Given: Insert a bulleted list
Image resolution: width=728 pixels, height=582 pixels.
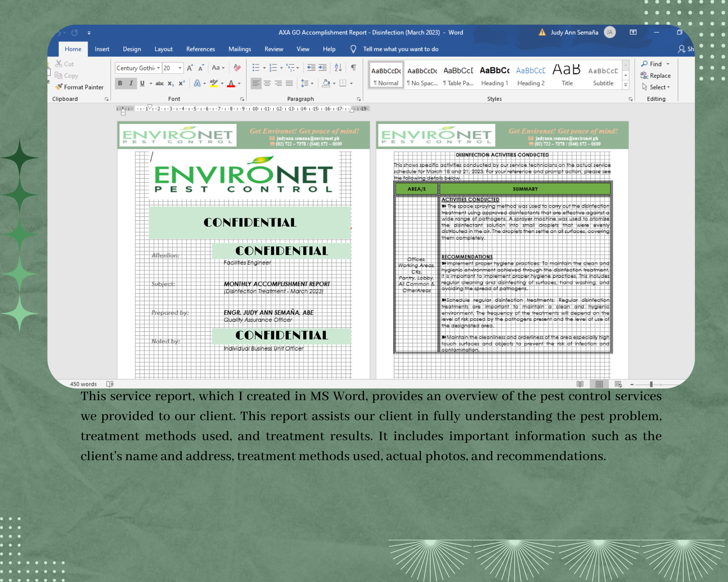Looking at the screenshot, I should [256, 68].
